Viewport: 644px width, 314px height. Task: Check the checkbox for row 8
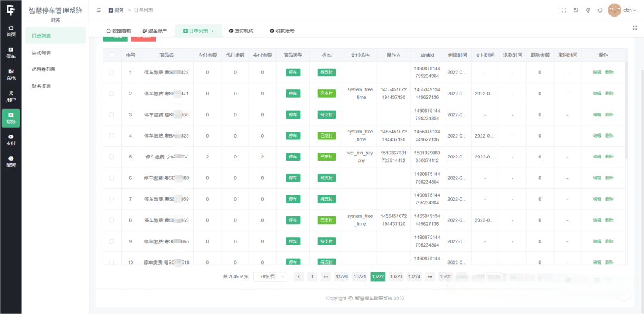coord(112,220)
